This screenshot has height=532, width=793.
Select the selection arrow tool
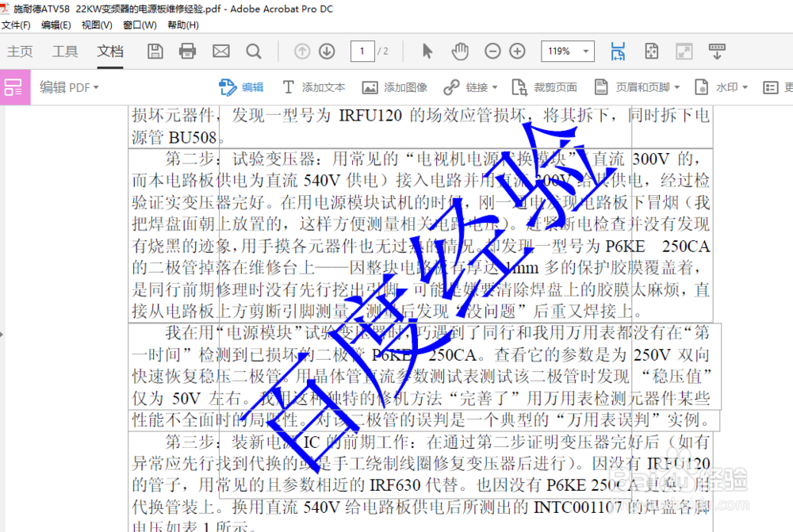pos(427,51)
